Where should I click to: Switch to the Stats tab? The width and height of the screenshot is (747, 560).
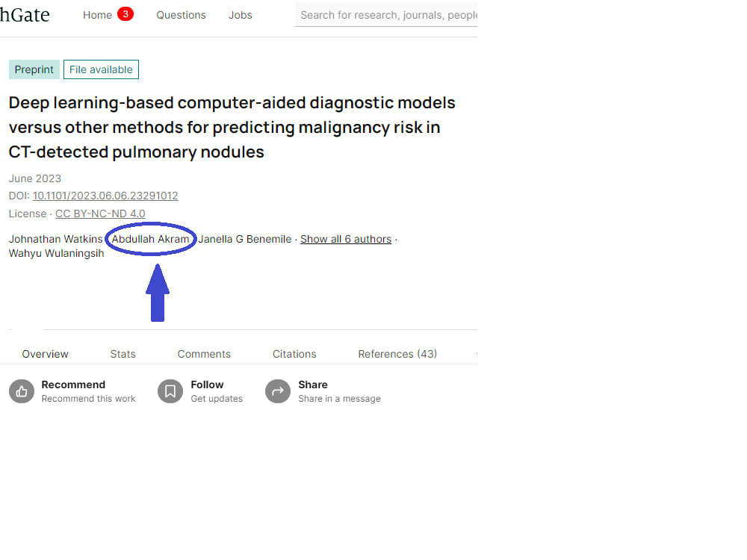[x=123, y=353]
